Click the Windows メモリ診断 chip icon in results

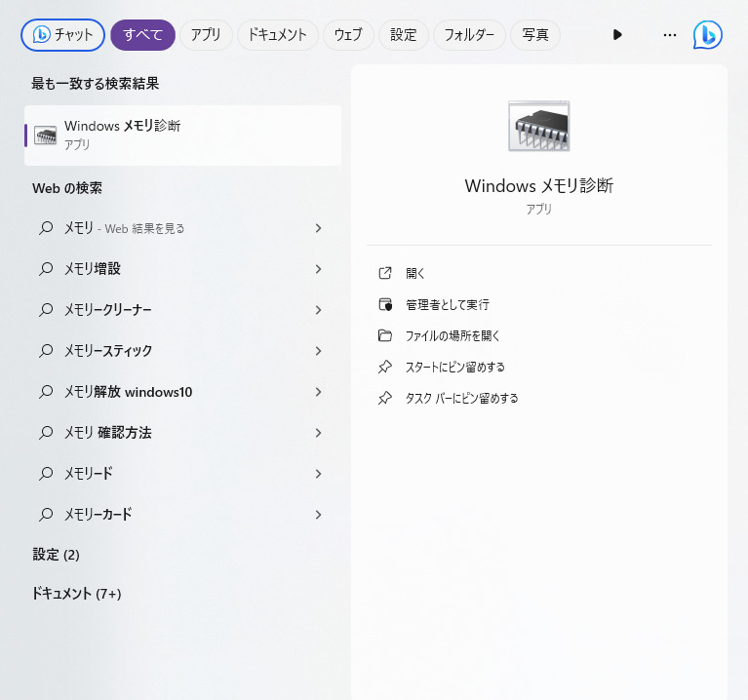point(46,136)
